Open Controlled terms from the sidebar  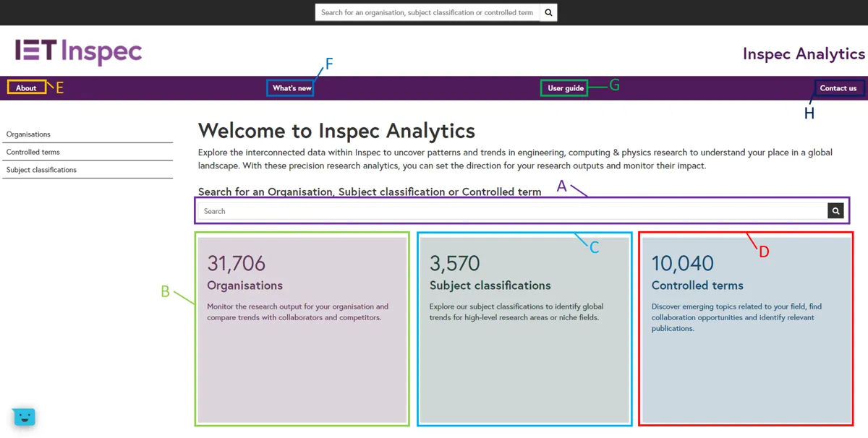click(x=32, y=152)
